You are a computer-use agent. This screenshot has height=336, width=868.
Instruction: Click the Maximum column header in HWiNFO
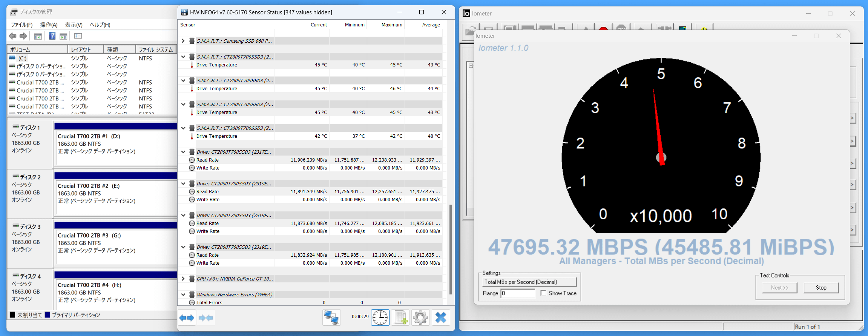click(386, 25)
